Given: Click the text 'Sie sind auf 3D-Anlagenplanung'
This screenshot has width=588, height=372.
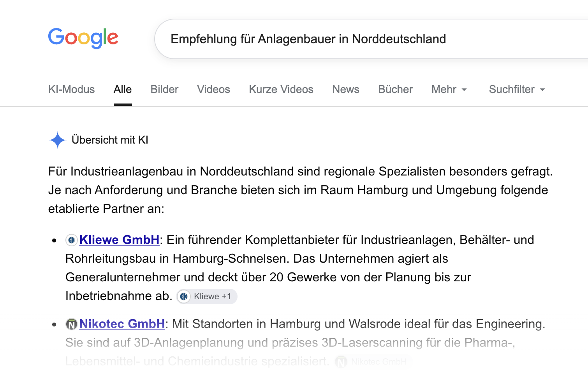Looking at the screenshot, I should pyautogui.click(x=155, y=343).
